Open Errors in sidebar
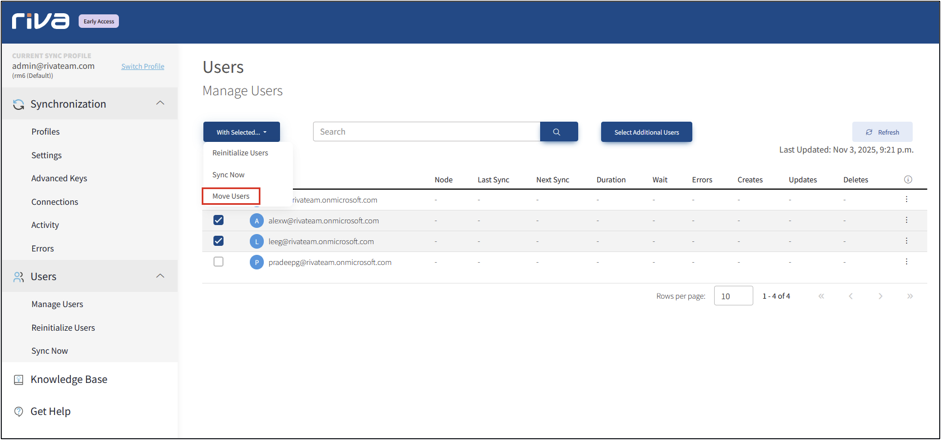The height and width of the screenshot is (440, 941). click(43, 249)
